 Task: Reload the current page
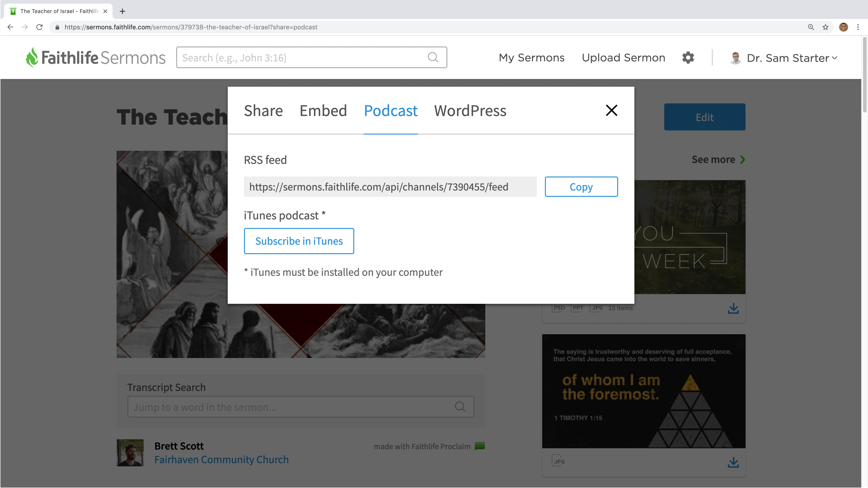tap(40, 27)
